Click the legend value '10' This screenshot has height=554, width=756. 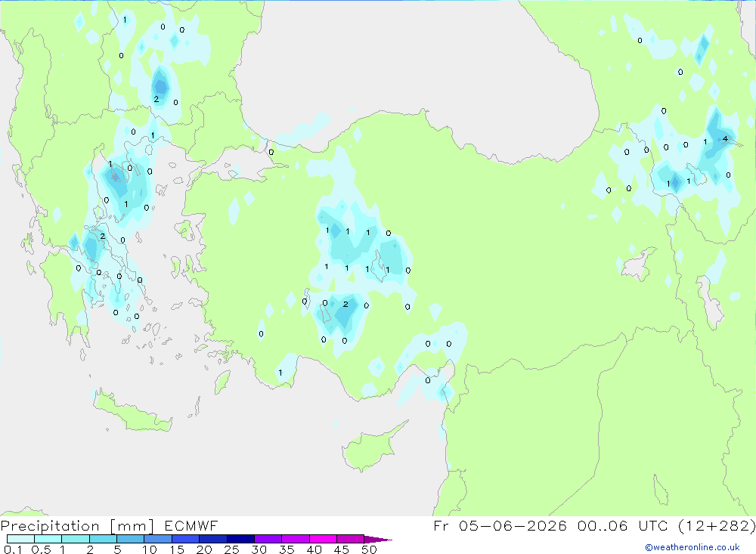click(150, 549)
